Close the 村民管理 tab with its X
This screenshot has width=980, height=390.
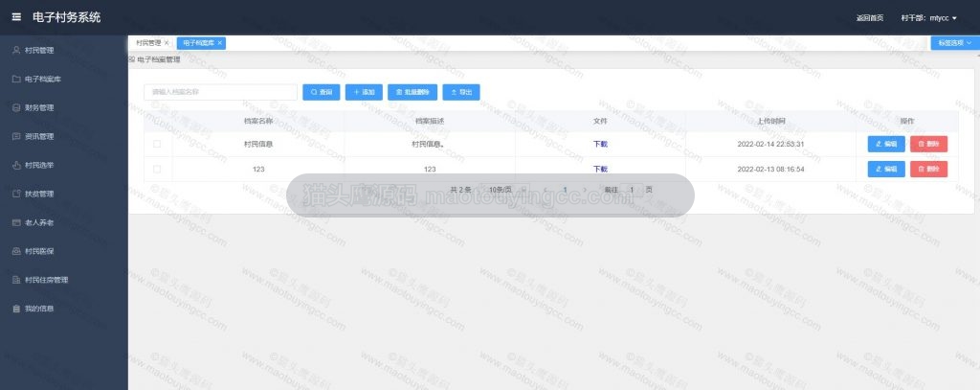pyautogui.click(x=167, y=42)
